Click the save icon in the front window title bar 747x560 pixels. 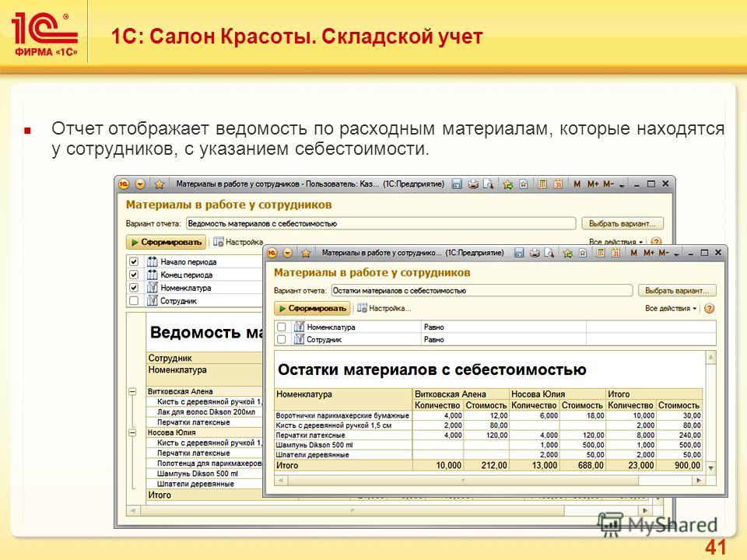coord(519,253)
